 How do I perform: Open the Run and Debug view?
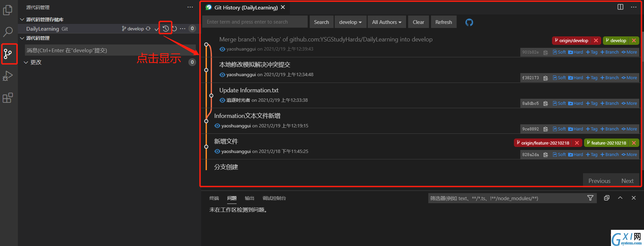(7, 76)
